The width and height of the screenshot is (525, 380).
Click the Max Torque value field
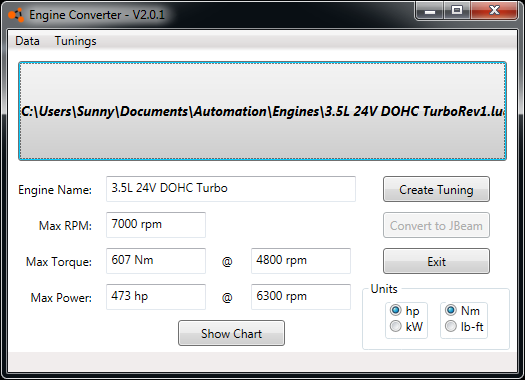coord(156,261)
